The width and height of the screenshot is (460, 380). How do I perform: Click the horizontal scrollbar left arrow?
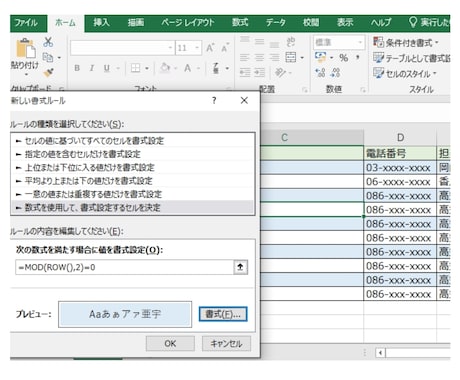click(380, 352)
